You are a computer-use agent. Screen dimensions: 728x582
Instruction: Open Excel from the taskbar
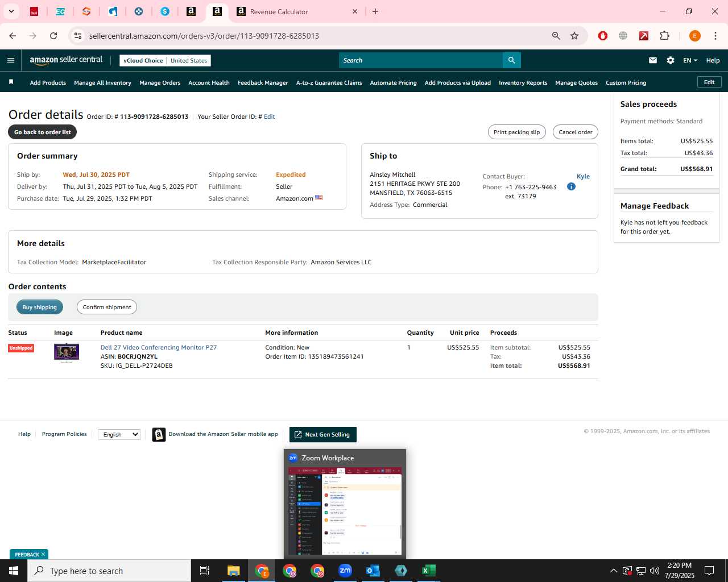click(x=429, y=571)
